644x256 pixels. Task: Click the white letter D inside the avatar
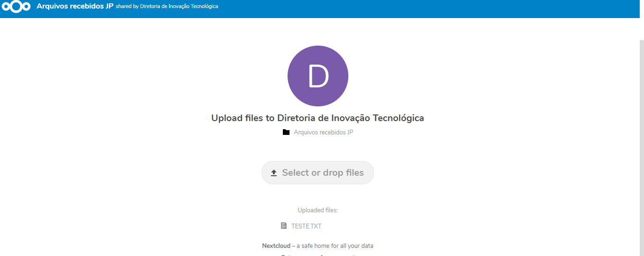click(x=318, y=76)
